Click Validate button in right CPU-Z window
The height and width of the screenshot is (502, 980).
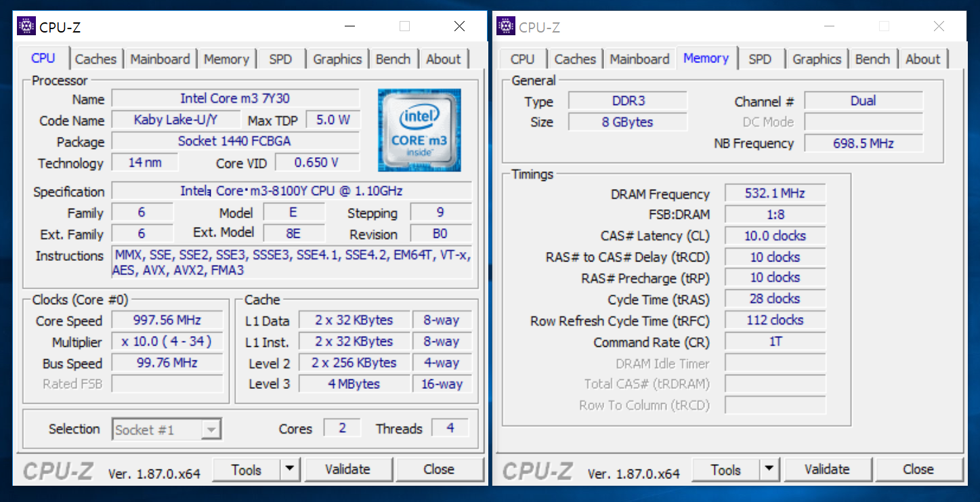point(827,469)
